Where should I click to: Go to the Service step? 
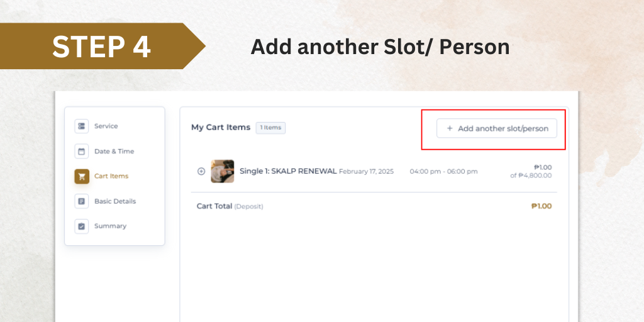pyautogui.click(x=106, y=126)
